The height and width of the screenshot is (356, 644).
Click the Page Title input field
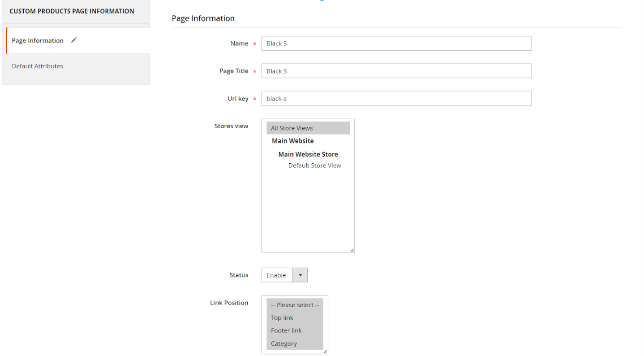(x=396, y=71)
